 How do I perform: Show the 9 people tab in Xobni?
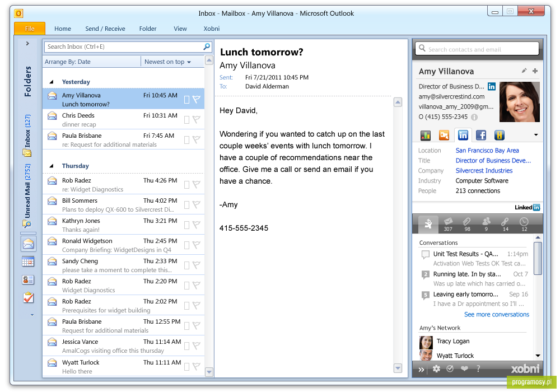coord(486,224)
